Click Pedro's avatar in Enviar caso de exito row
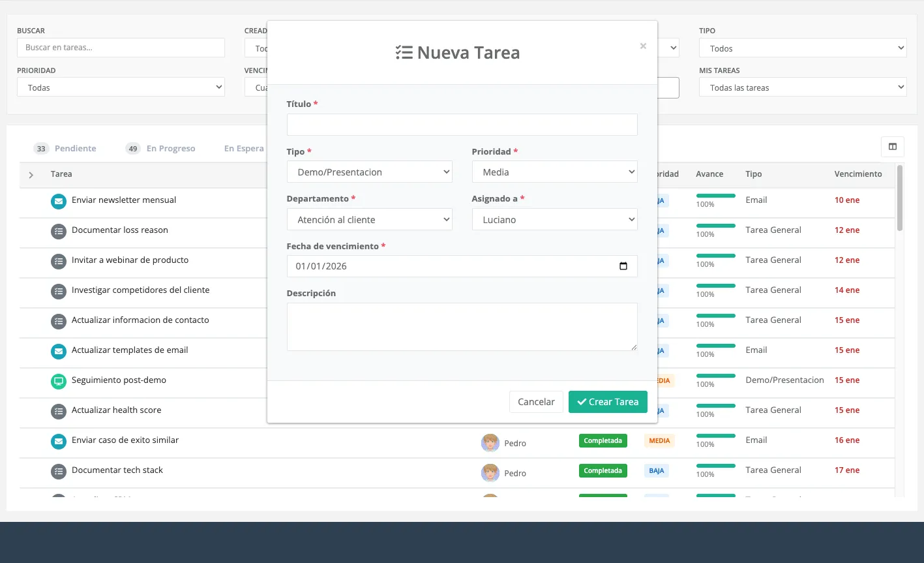The height and width of the screenshot is (563, 924). click(490, 443)
